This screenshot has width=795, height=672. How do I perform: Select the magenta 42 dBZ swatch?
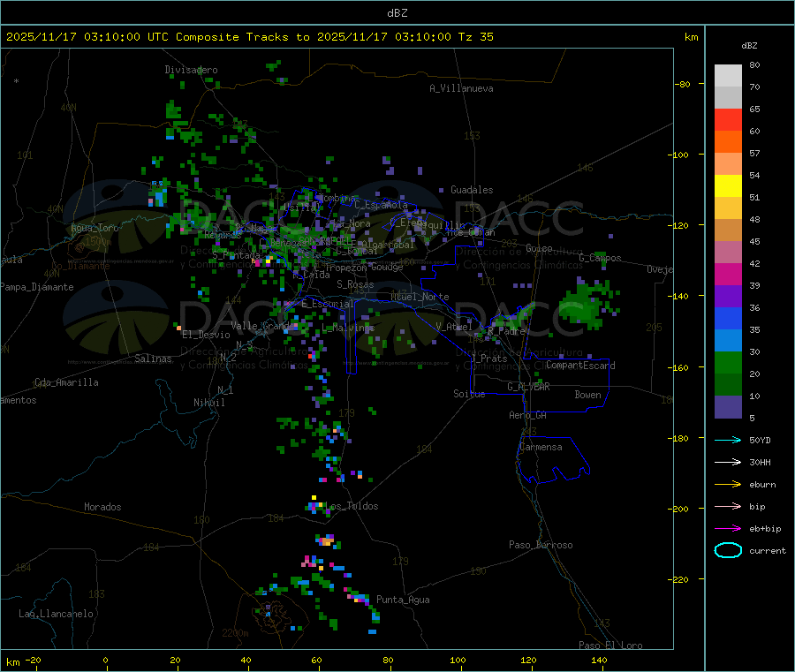pos(728,274)
